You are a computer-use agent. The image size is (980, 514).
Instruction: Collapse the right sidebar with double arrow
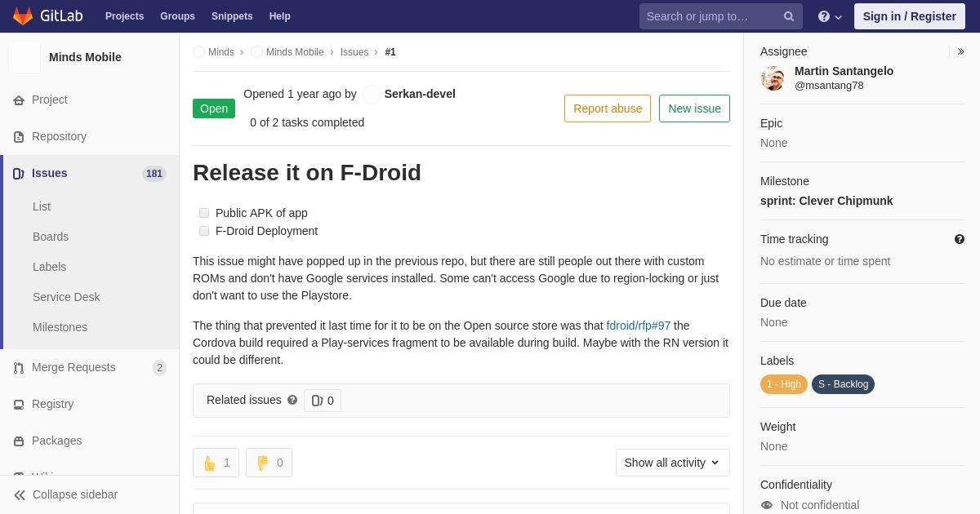click(960, 51)
